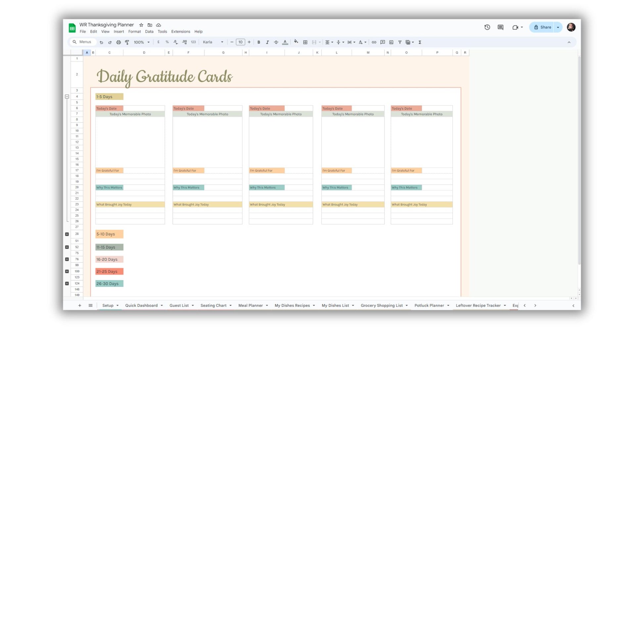Viewport: 644px width, 644px height.
Task: Click the functions sigma icon
Action: [x=420, y=42]
